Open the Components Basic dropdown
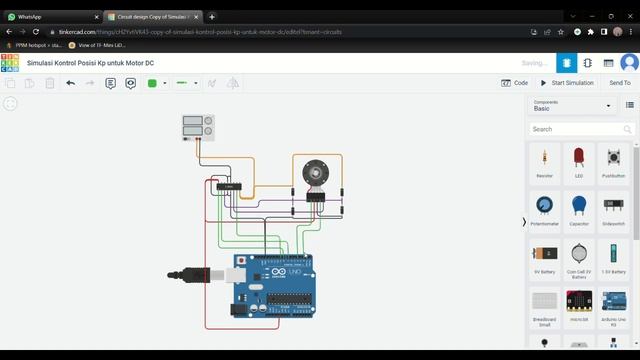Image resolution: width=640 pixels, height=360 pixels. pyautogui.click(x=572, y=106)
